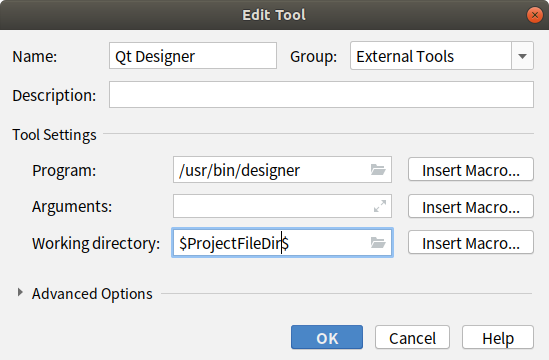Focus the Description input field
Viewport: 549px width, 360px height.
coord(321,95)
